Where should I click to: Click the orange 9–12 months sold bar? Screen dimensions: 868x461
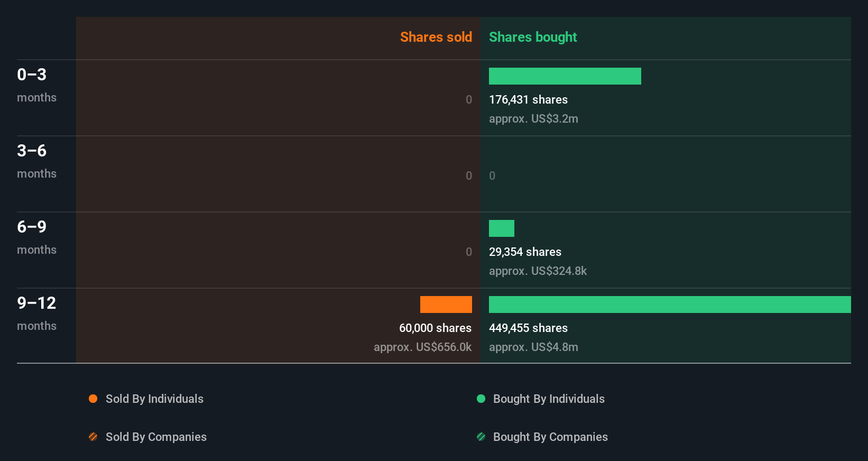(446, 305)
